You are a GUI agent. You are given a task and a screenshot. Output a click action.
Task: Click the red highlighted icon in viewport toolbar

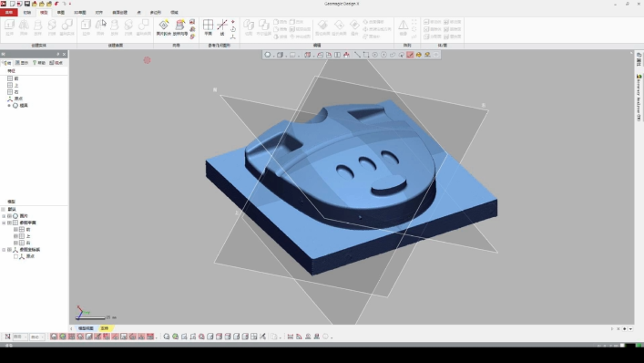click(x=410, y=55)
